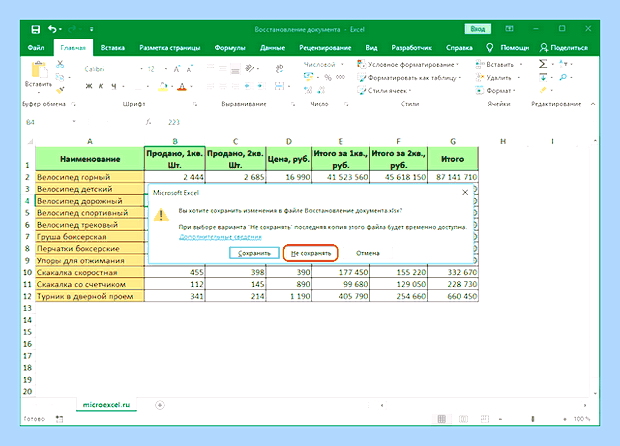Select the microexcel.ru sheet tab
This screenshot has width=620, height=446.
[106, 405]
